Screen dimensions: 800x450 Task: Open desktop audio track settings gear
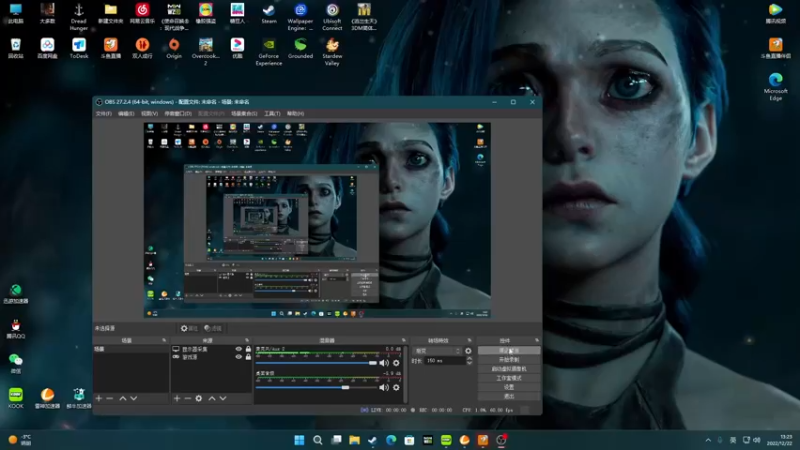point(396,387)
